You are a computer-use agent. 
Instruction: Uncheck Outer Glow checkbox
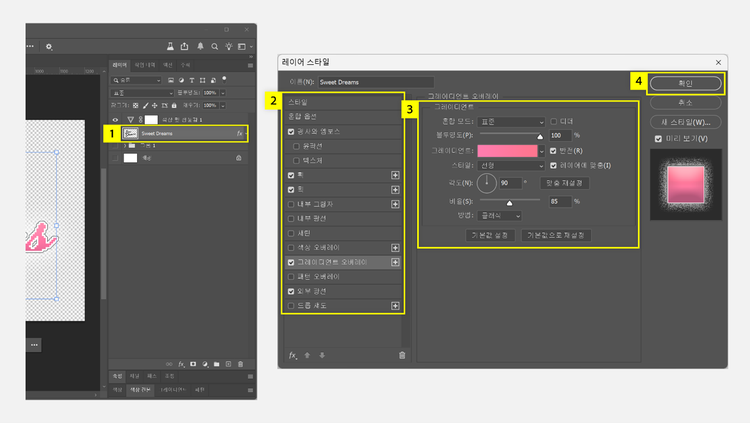point(291,291)
